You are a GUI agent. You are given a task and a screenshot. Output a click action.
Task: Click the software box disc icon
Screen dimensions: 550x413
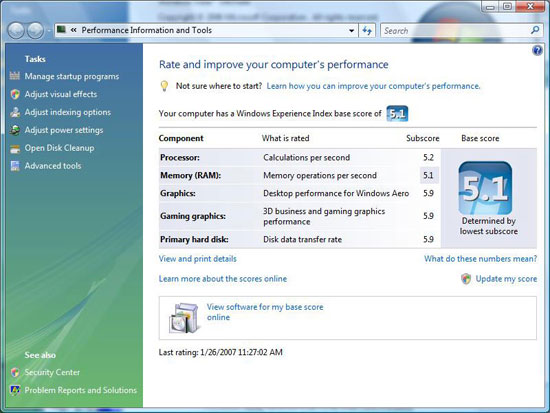tap(184, 318)
